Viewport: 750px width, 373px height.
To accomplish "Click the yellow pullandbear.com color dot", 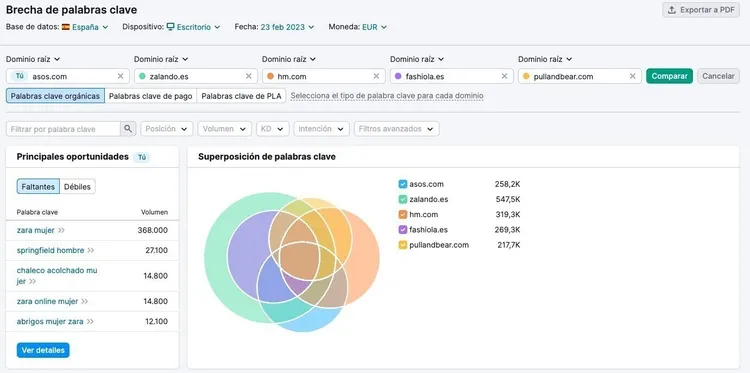I will [x=526, y=76].
